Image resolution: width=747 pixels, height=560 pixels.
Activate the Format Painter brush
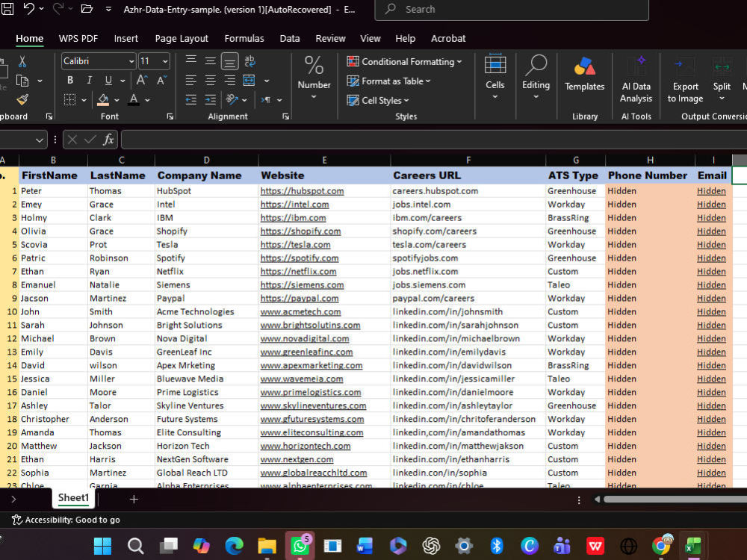click(x=22, y=99)
